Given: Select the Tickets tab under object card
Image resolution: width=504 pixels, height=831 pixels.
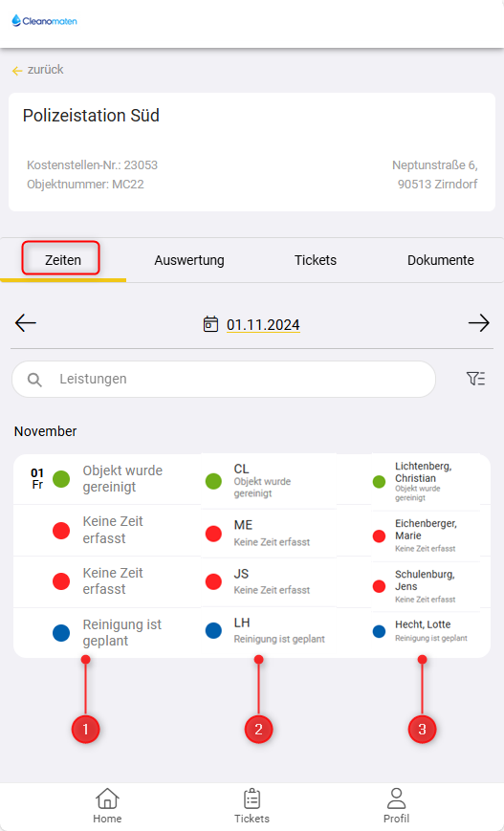Looking at the screenshot, I should 316,260.
